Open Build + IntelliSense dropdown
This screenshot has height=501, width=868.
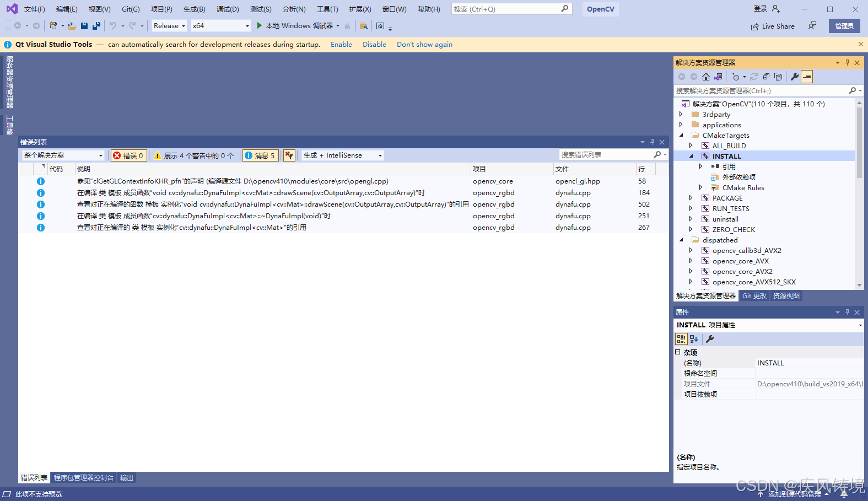click(343, 155)
